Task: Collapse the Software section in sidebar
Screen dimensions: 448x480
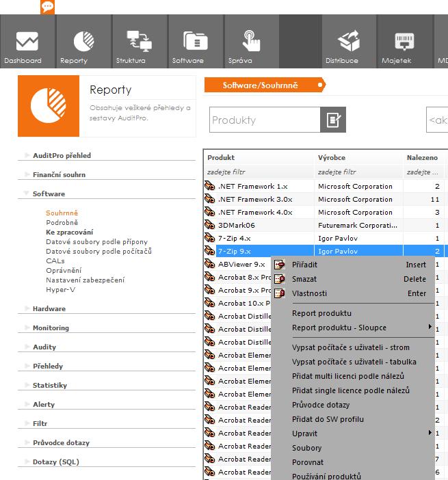Action: click(x=27, y=194)
